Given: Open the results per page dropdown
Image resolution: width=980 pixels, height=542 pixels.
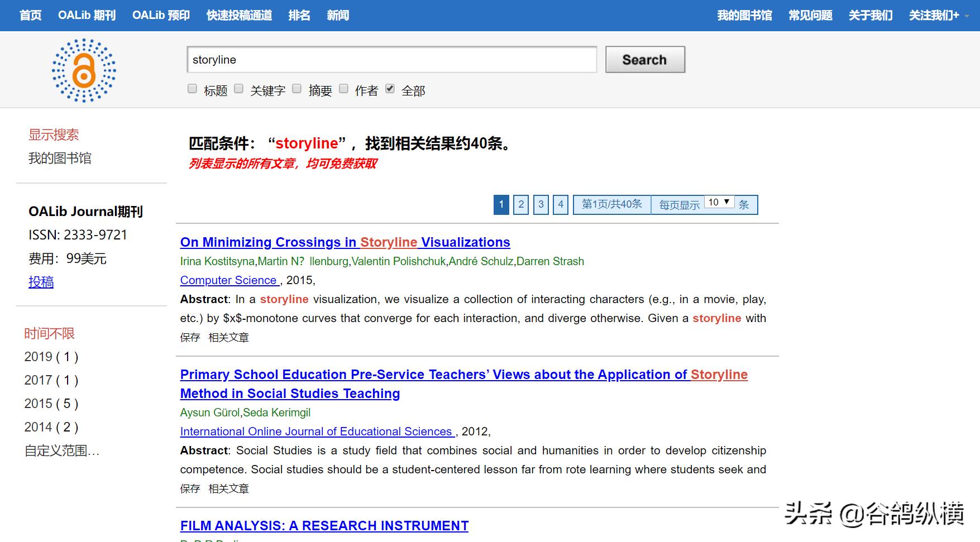Looking at the screenshot, I should coord(719,203).
